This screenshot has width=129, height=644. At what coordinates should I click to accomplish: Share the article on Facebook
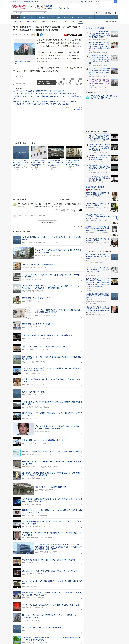point(41,35)
